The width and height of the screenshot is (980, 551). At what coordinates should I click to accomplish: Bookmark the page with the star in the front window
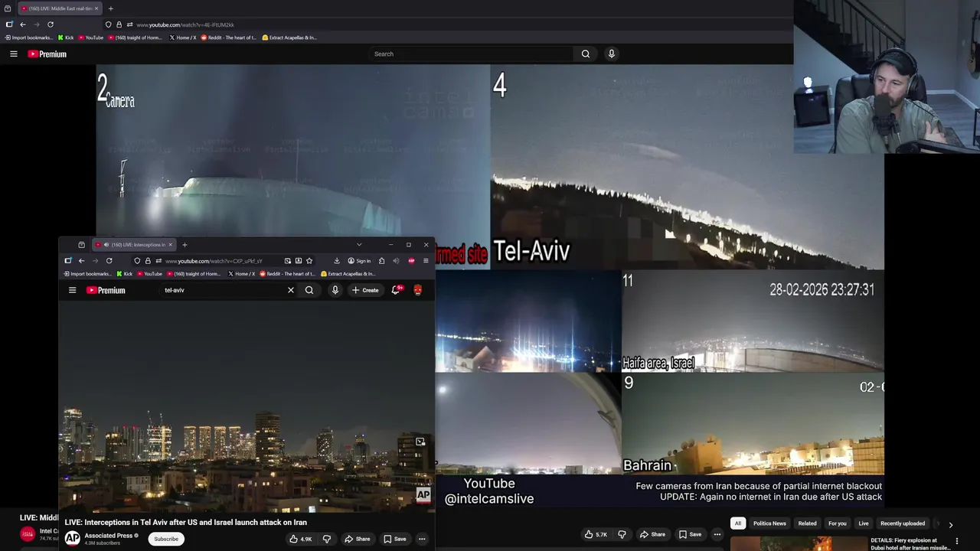tap(309, 261)
